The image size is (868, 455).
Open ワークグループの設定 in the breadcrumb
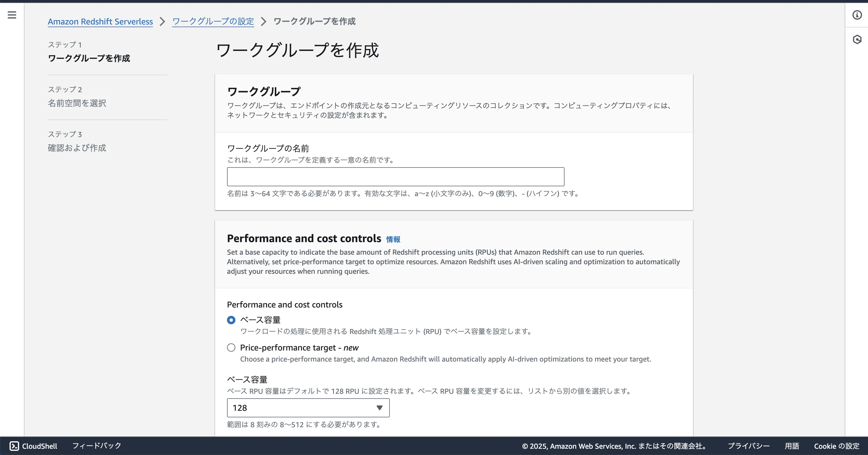click(213, 21)
